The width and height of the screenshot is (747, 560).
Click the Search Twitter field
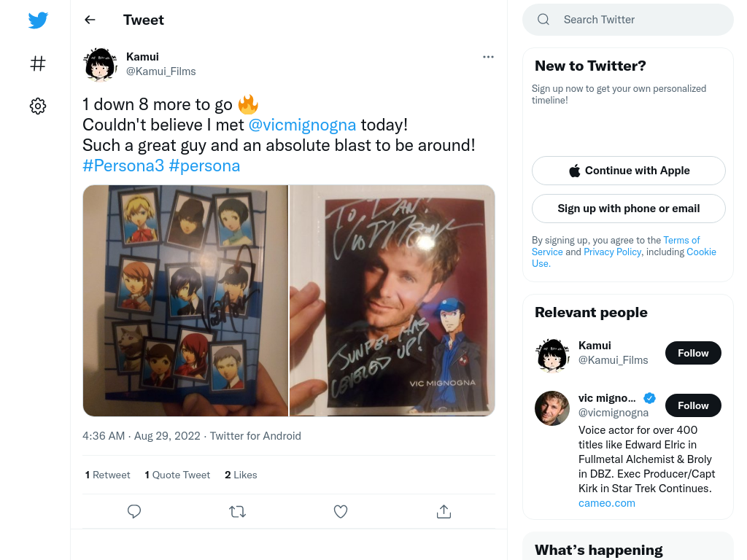(628, 20)
